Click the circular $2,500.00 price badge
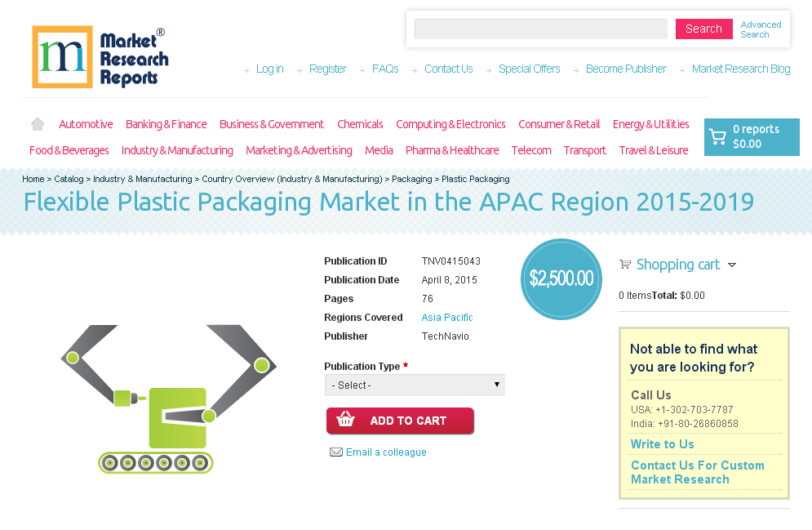This screenshot has height=530, width=812. [561, 278]
